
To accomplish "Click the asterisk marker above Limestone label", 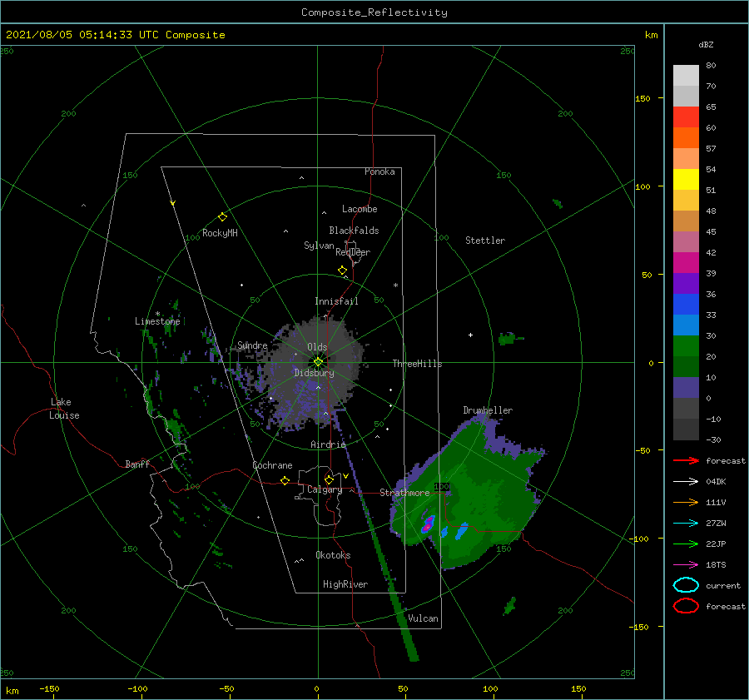I will point(157,314).
